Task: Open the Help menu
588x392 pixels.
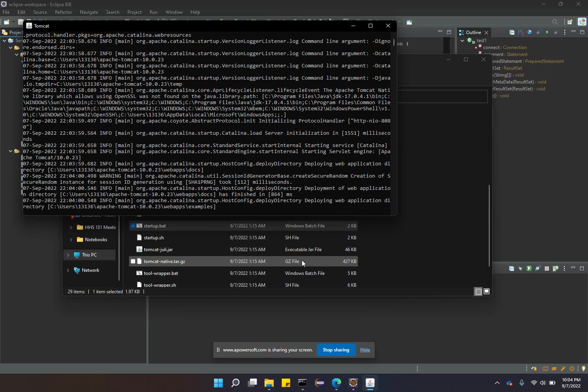Action: [195, 12]
